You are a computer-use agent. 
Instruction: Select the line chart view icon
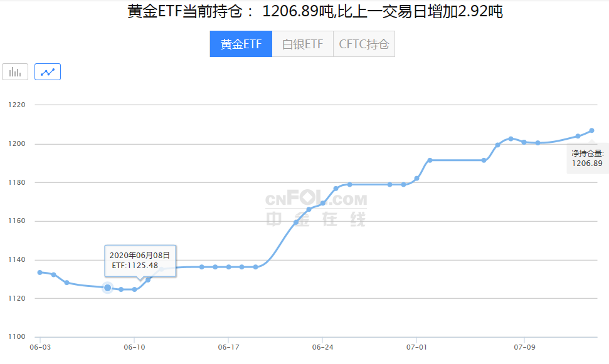[x=48, y=72]
